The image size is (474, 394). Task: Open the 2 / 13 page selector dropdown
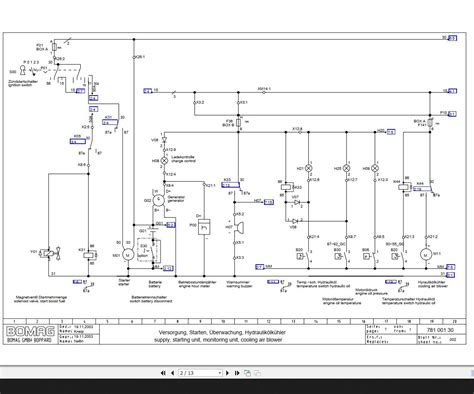tap(200, 373)
